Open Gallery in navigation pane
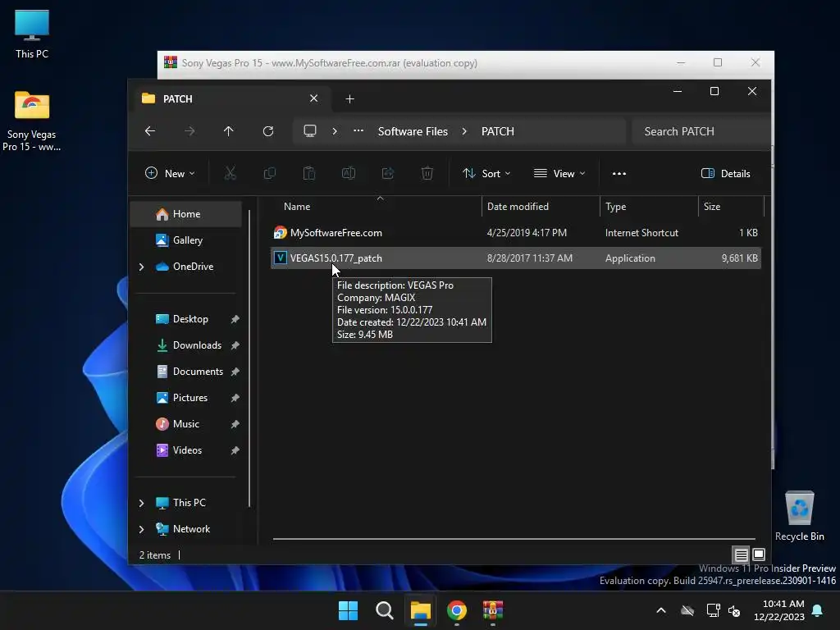This screenshot has height=630, width=840. pyautogui.click(x=186, y=240)
